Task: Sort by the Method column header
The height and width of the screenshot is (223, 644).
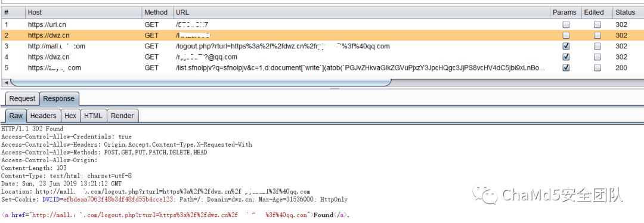Action: [157, 13]
